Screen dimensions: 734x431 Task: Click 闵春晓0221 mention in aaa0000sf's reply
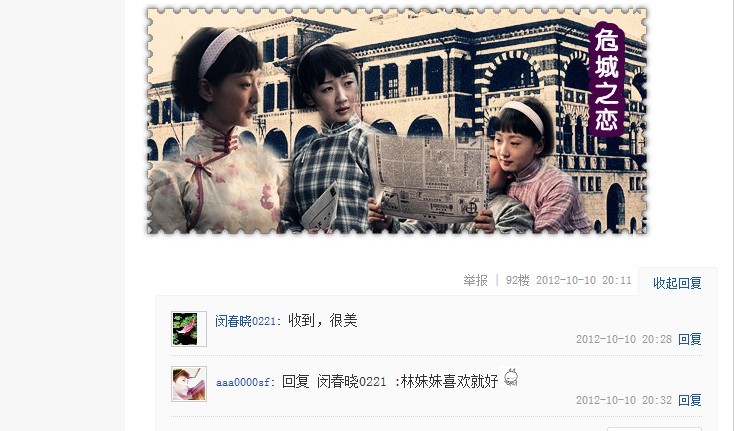click(351, 382)
